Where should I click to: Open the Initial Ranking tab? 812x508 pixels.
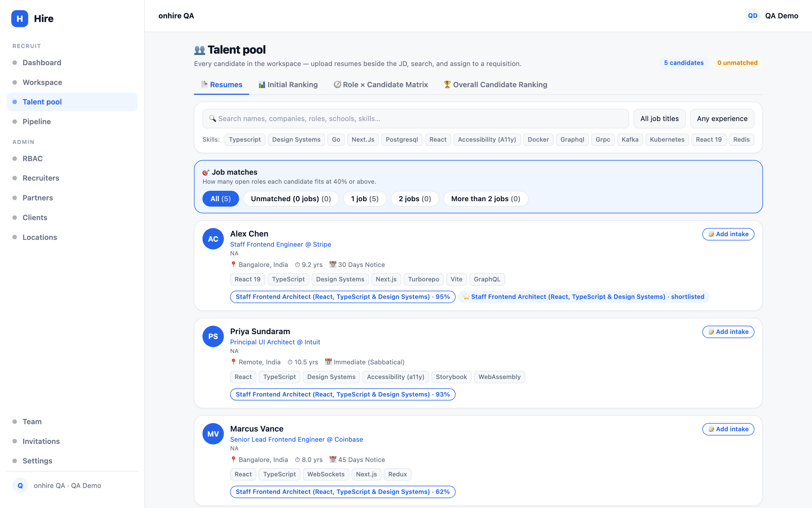[288, 85]
